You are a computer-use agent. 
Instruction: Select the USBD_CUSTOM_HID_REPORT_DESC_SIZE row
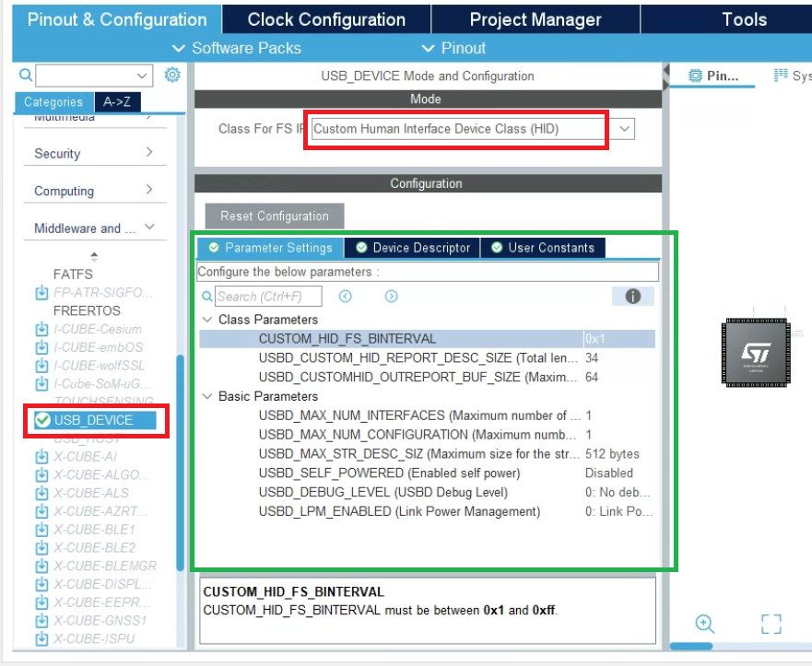428,357
